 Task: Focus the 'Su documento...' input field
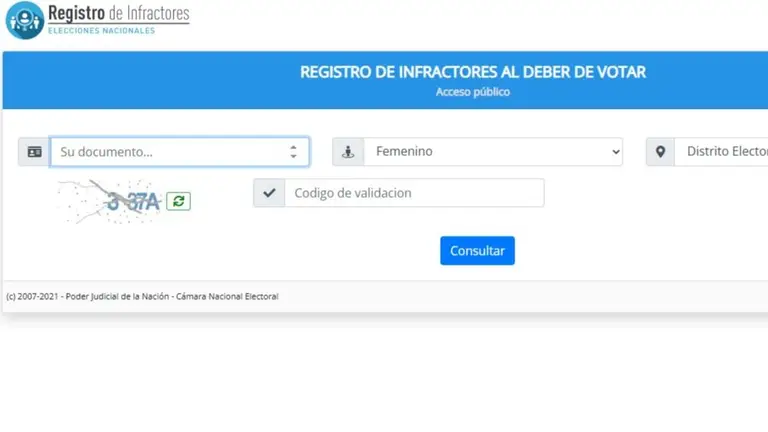tap(165, 152)
